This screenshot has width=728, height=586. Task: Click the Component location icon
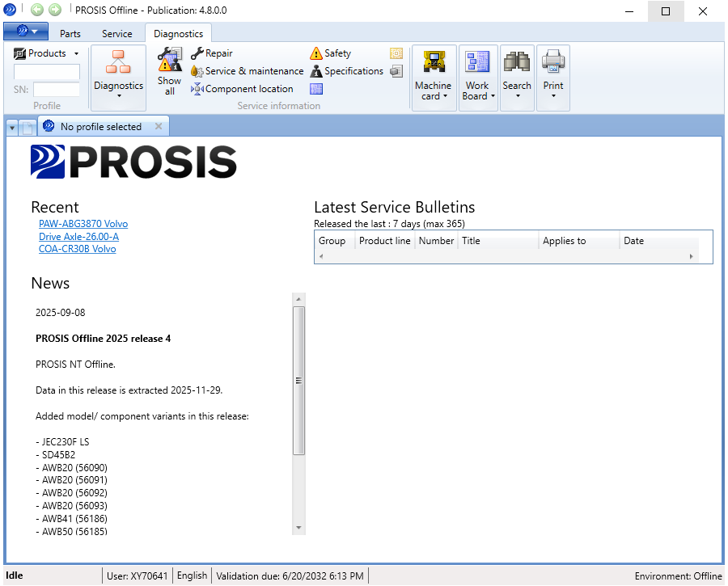click(197, 89)
